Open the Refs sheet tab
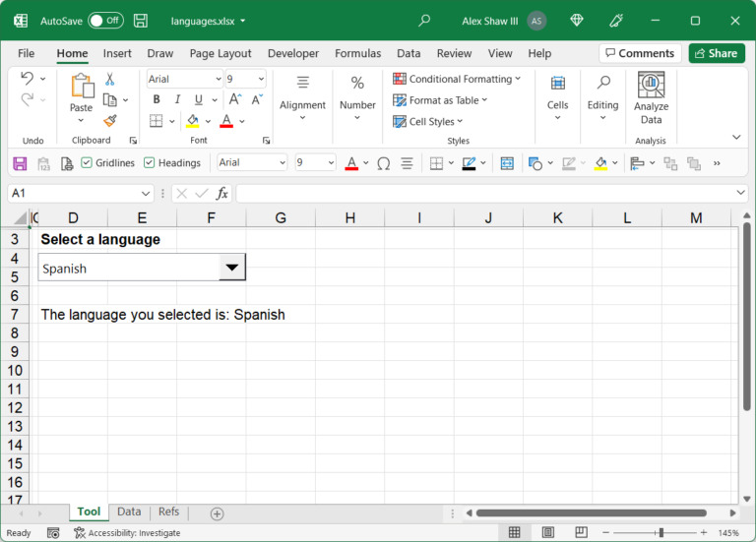This screenshot has height=542, width=756. [168, 512]
